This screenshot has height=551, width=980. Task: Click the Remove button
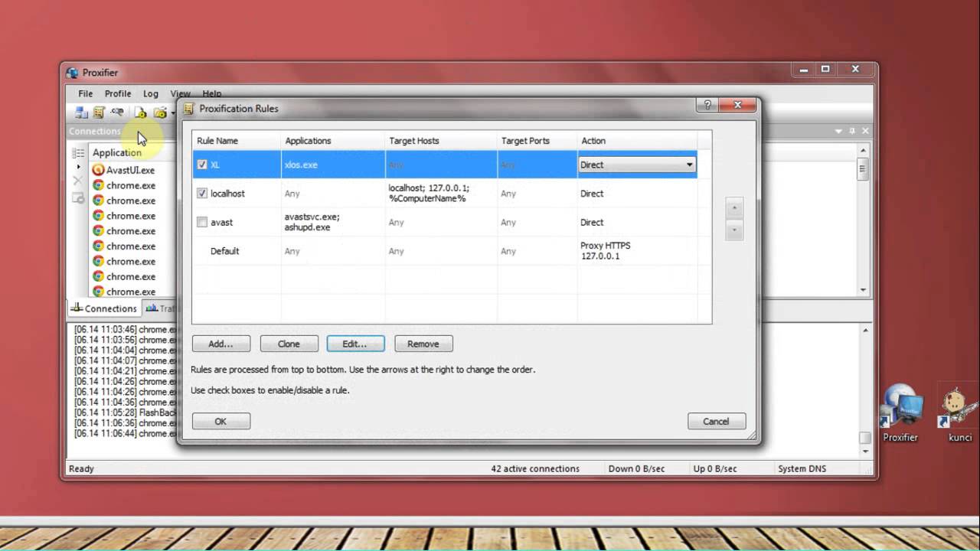[423, 344]
